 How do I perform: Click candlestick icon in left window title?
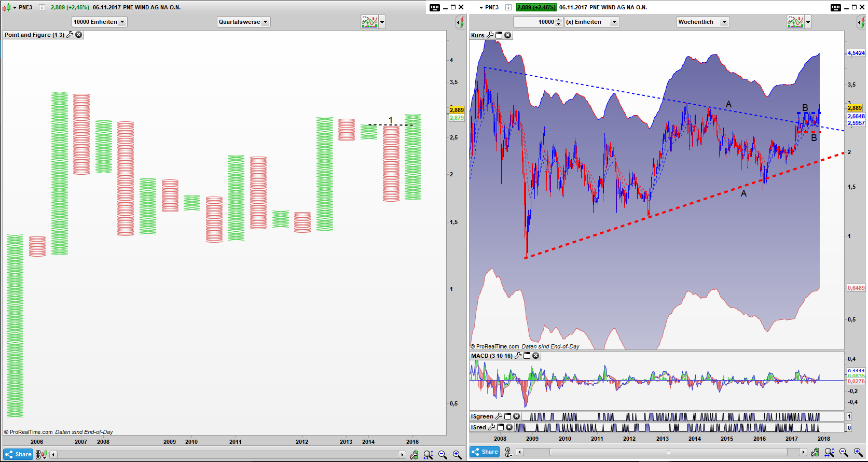tap(6, 7)
